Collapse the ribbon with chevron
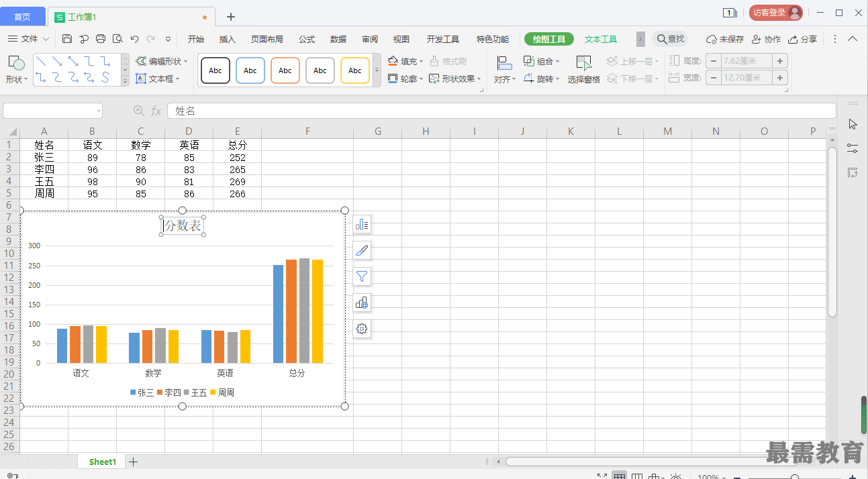This screenshot has width=868, height=479. click(x=853, y=39)
